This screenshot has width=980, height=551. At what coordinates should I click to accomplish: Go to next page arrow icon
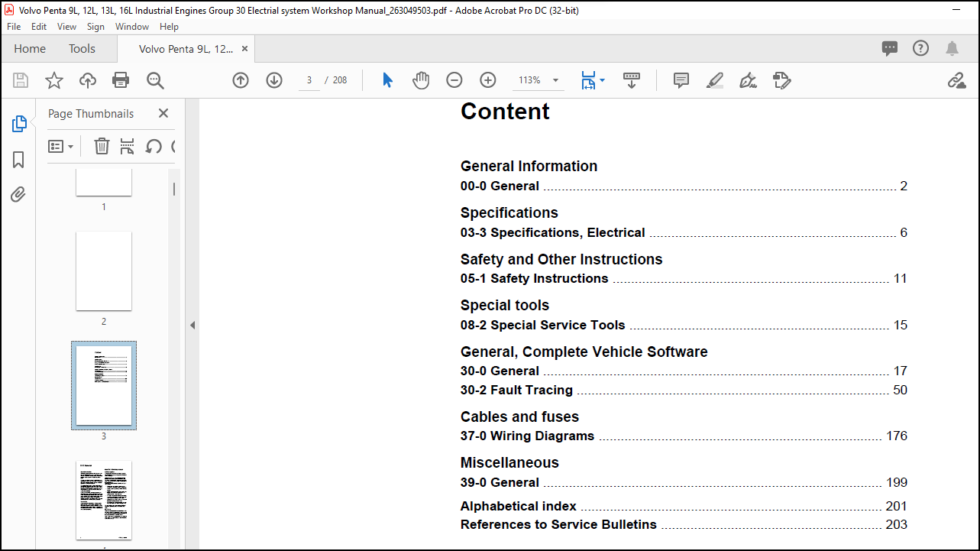pyautogui.click(x=274, y=80)
